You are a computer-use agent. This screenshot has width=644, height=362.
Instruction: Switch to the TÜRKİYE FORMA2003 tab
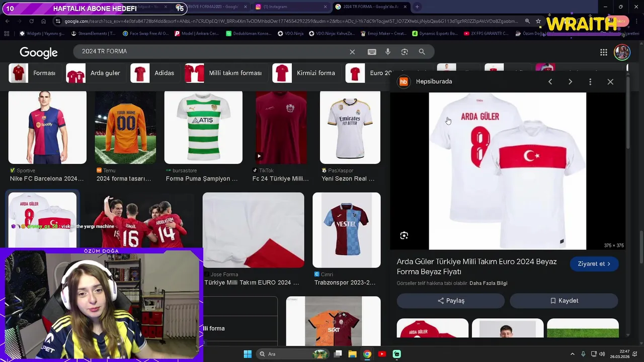(x=211, y=7)
